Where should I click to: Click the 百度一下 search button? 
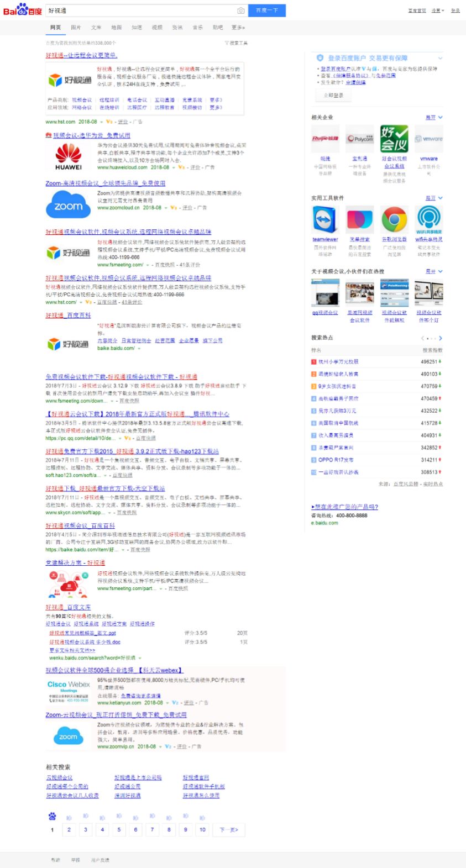267,10
